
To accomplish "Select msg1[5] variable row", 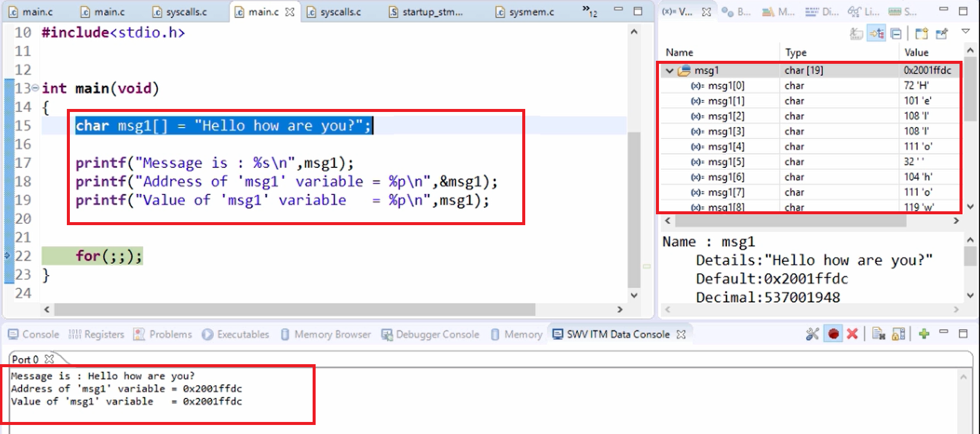I will (808, 162).
